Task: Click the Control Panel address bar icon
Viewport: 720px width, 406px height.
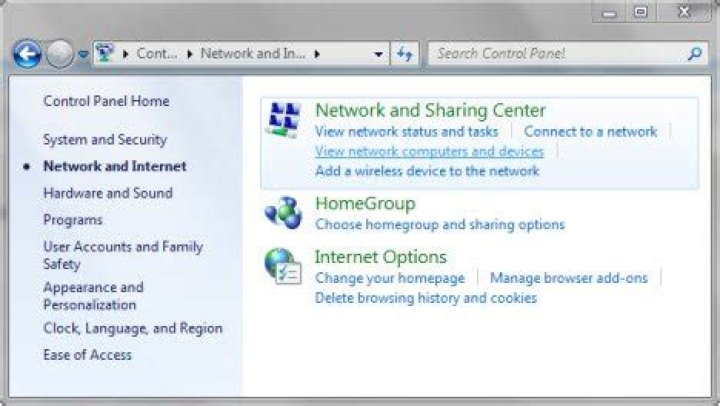Action: 104,54
